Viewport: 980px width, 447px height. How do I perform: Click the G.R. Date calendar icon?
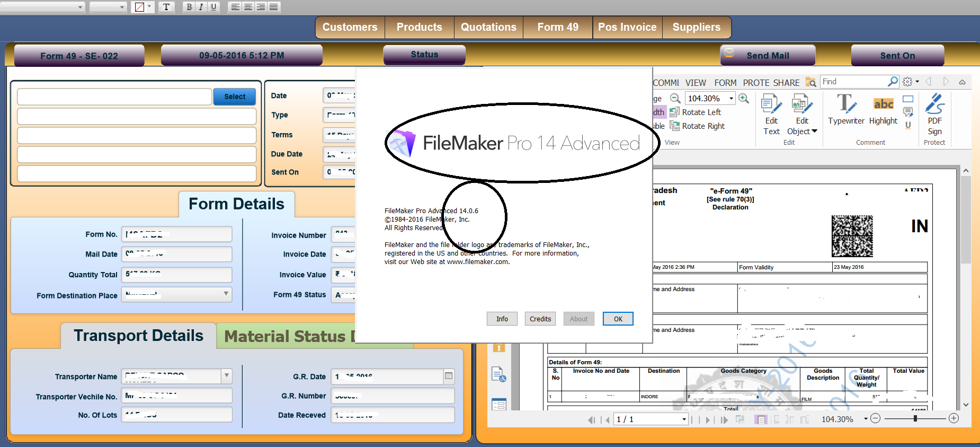(x=449, y=376)
